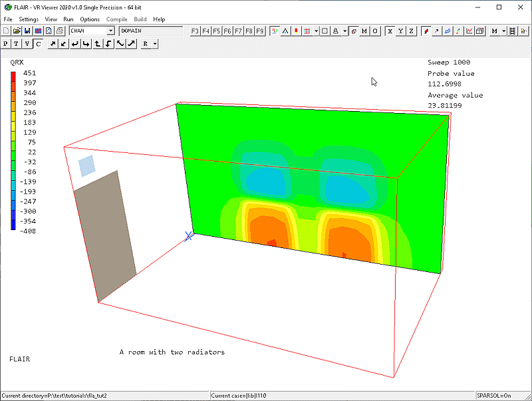Screen dimensions: 532x401
Task: Click the Print icon in toolbar
Action: coord(59,31)
